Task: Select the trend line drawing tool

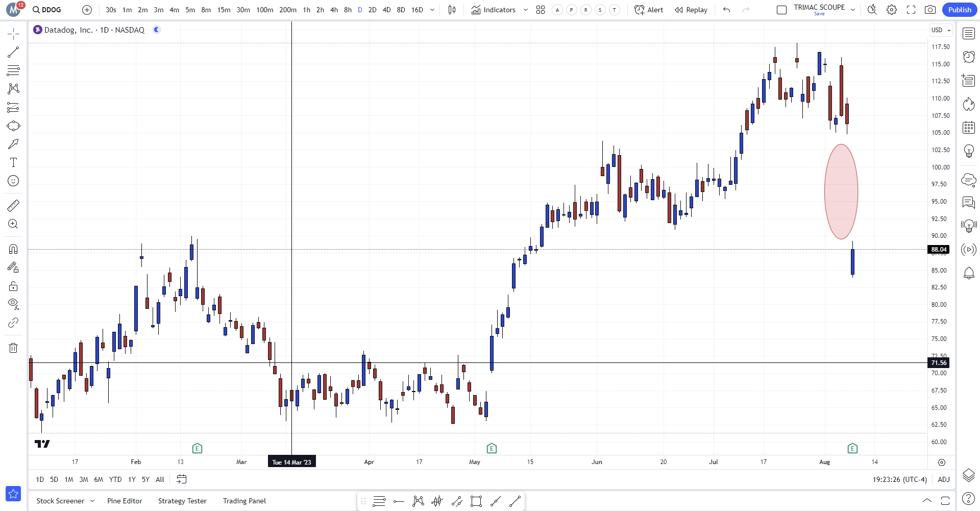Action: click(13, 52)
